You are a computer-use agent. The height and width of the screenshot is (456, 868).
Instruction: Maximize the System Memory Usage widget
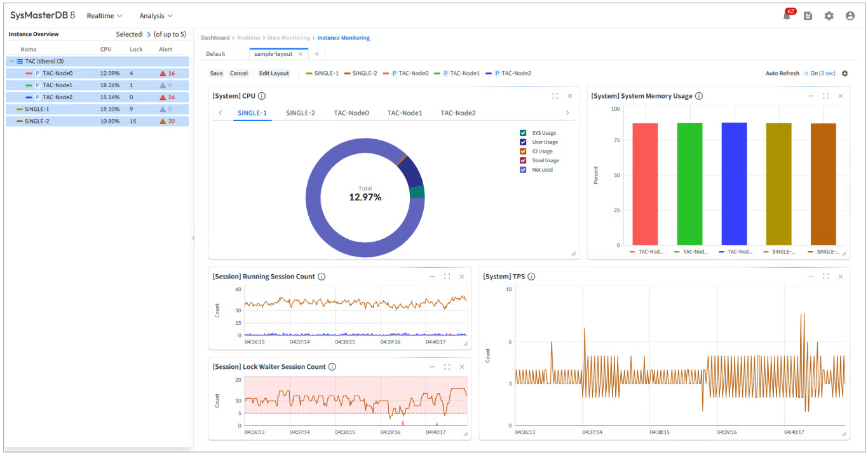(x=825, y=96)
